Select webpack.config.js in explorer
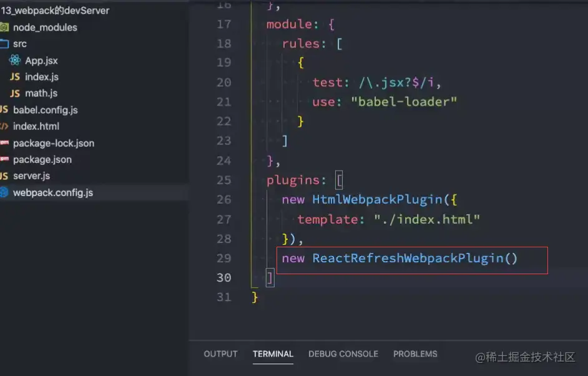The height and width of the screenshot is (376, 588). (53, 193)
